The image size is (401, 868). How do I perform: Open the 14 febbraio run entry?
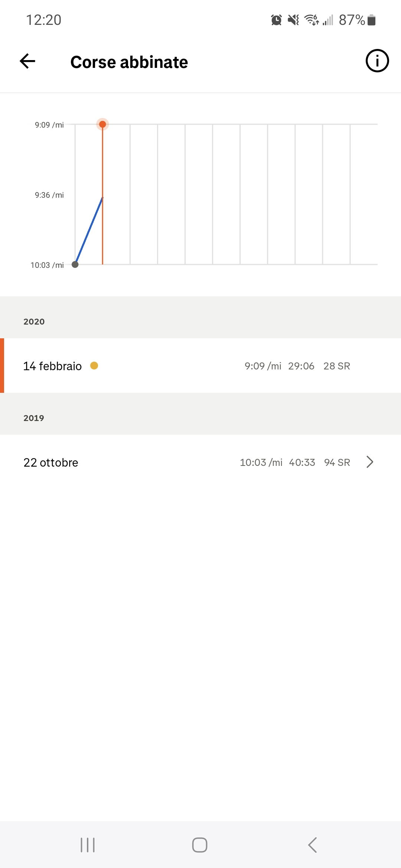click(200, 366)
